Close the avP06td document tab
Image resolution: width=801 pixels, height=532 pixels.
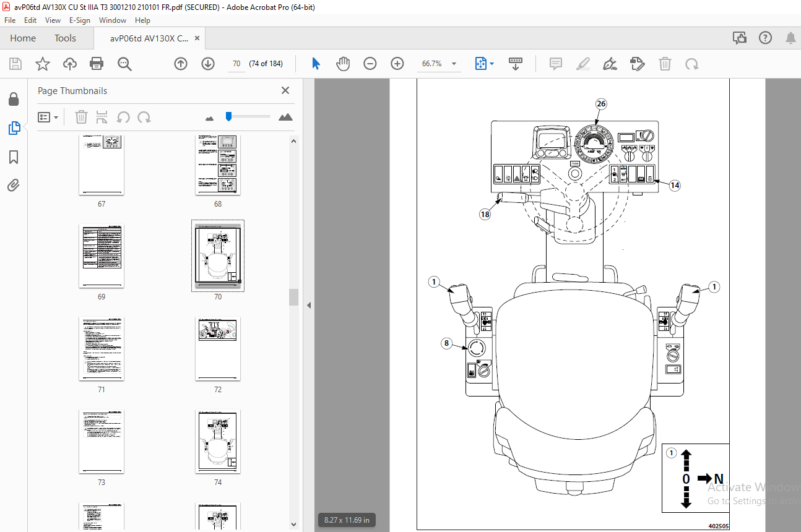pyautogui.click(x=197, y=38)
